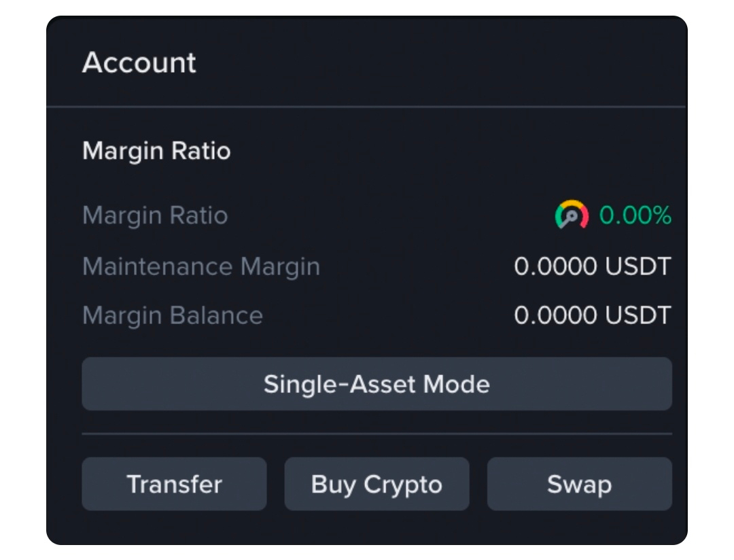Click the word Transfer inside its button
The width and height of the screenshot is (734, 560).
coord(174,484)
